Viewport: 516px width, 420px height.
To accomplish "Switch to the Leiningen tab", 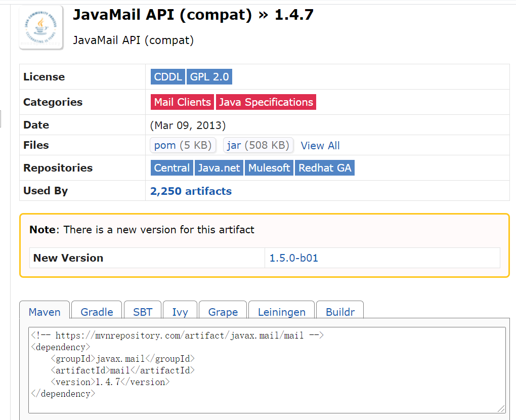I will (282, 310).
